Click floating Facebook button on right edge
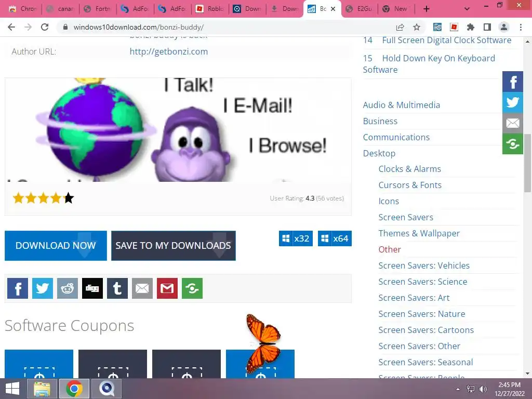The width and height of the screenshot is (532, 399). (x=513, y=82)
